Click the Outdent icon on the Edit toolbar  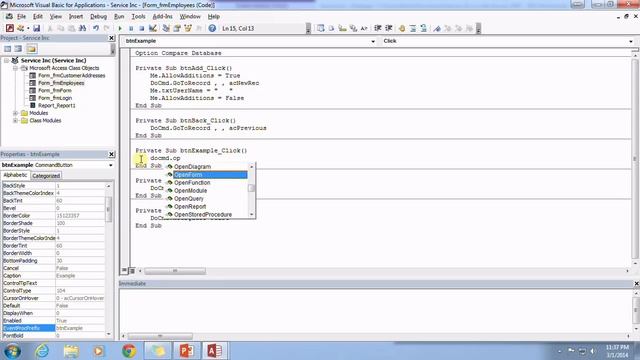pyautogui.click(x=389, y=28)
